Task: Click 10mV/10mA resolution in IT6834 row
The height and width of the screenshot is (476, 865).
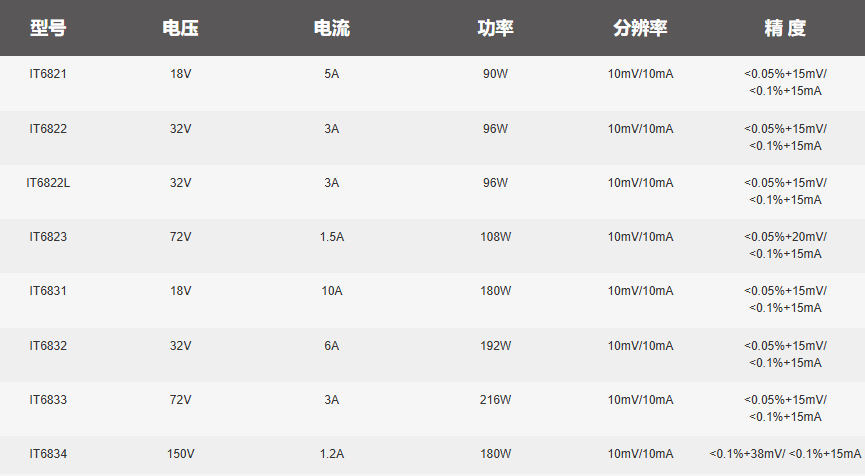Action: click(x=640, y=454)
